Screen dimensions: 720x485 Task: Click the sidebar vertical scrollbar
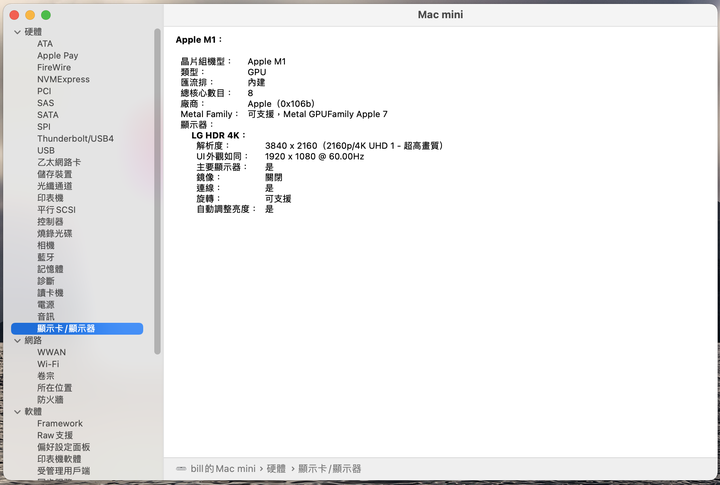[x=158, y=191]
